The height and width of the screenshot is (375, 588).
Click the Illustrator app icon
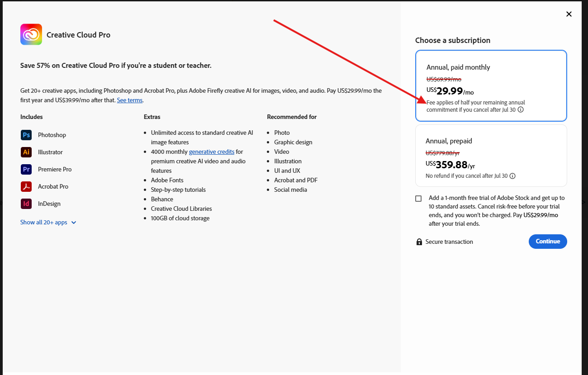pyautogui.click(x=26, y=152)
